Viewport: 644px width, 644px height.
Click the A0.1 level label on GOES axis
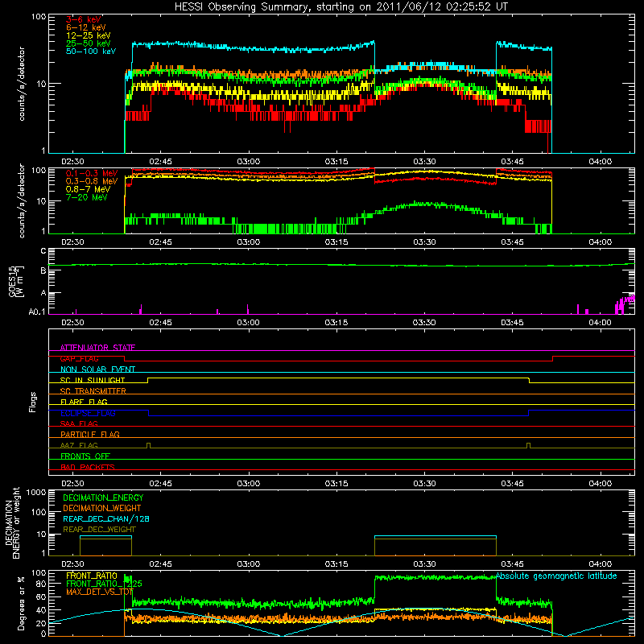click(37, 312)
